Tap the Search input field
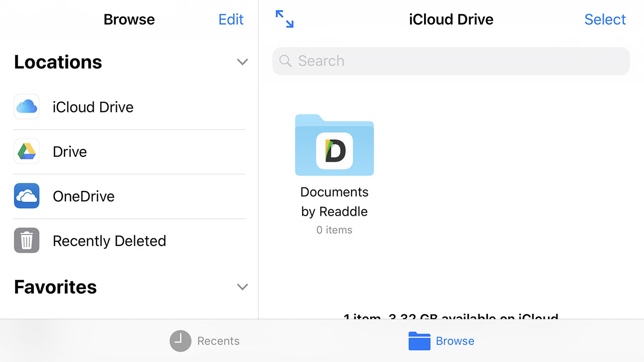The image size is (644, 362). pyautogui.click(x=451, y=61)
